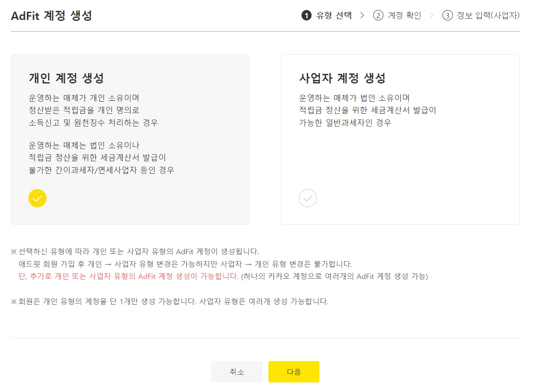Click the 사업자 계정 생성 card heading
The image size is (533, 392).
coord(342,78)
